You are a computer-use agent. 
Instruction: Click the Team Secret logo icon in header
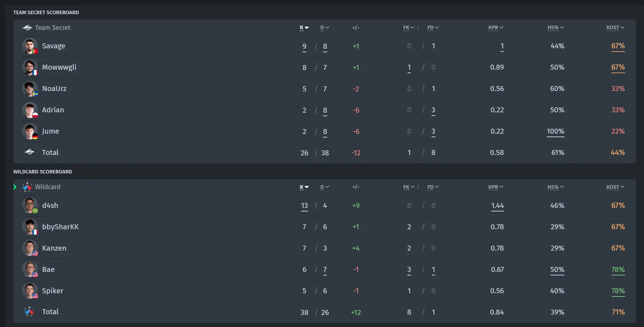click(27, 28)
